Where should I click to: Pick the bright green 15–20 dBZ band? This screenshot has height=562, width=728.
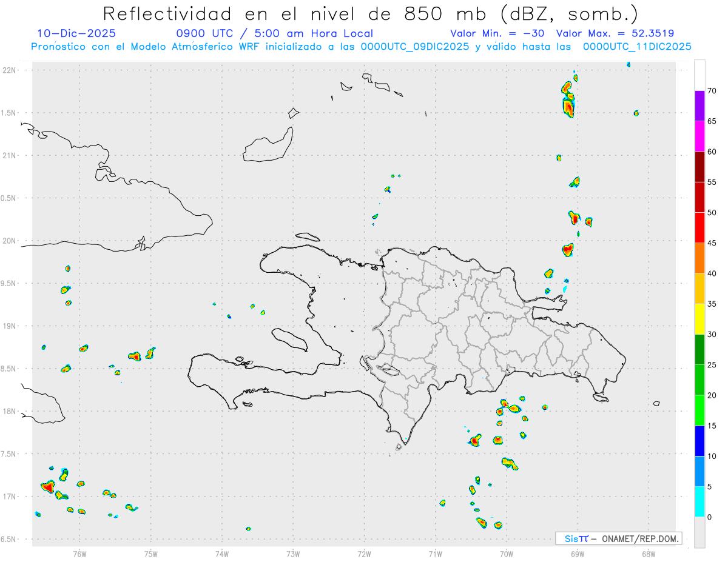(x=699, y=410)
